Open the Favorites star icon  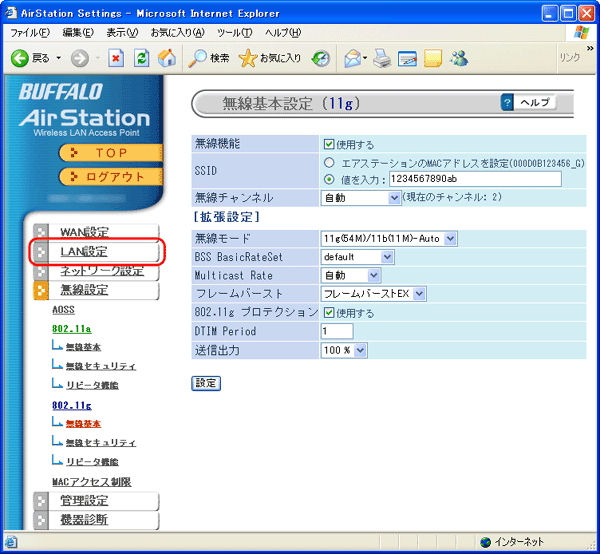click(x=248, y=58)
